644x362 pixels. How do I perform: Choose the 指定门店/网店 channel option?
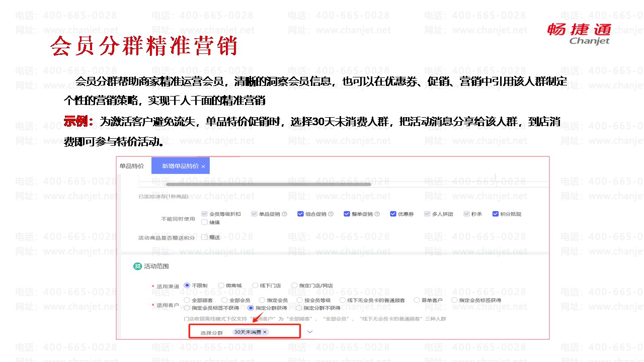click(x=294, y=286)
